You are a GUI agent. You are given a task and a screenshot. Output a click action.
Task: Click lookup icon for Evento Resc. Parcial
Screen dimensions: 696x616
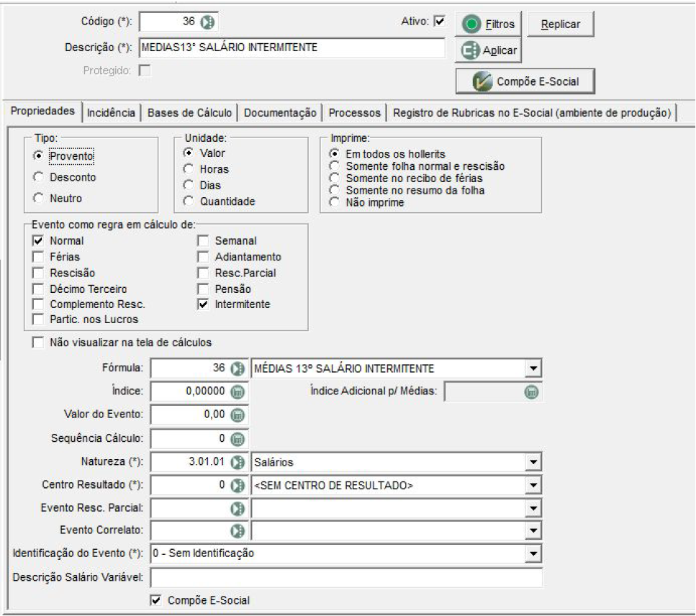click(x=238, y=509)
